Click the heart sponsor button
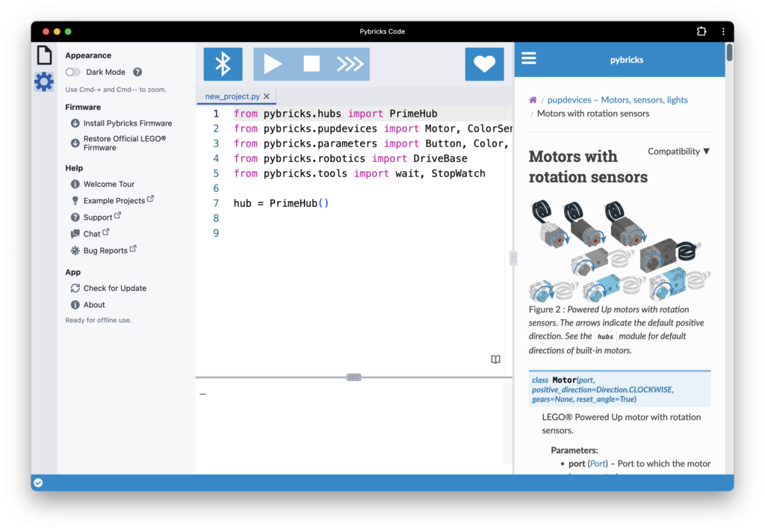The width and height of the screenshot is (765, 532). coord(484,64)
